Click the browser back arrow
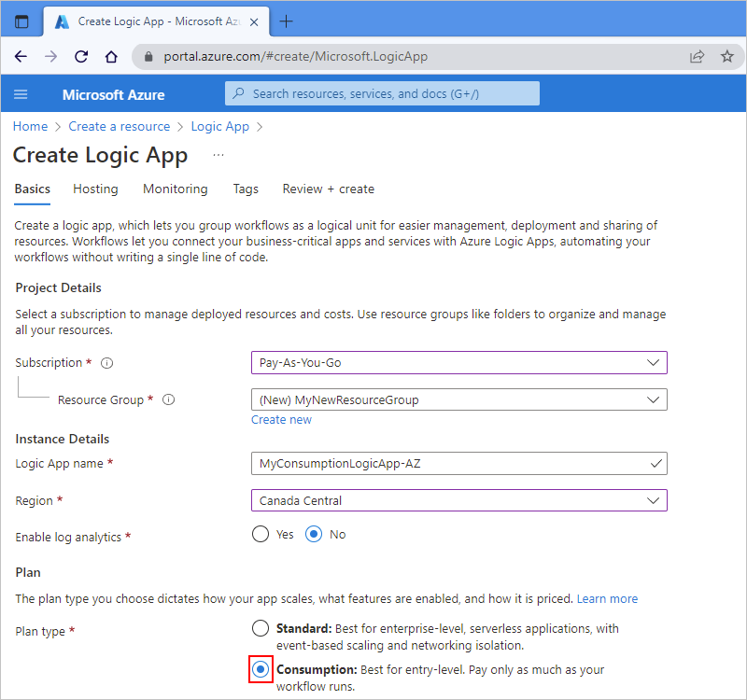The height and width of the screenshot is (700, 747). (21, 56)
